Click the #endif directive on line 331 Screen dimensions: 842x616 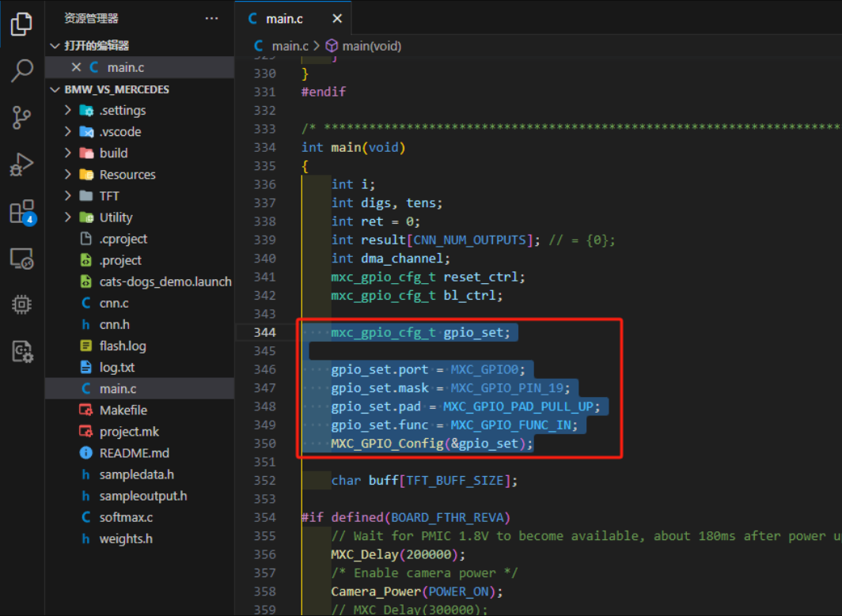point(323,92)
